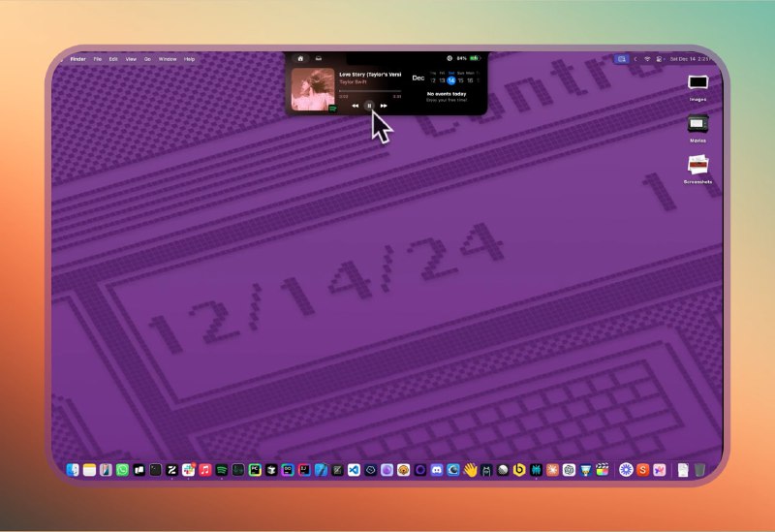775x532 pixels.
Task: Click the date and time in menu bar
Action: 690,59
